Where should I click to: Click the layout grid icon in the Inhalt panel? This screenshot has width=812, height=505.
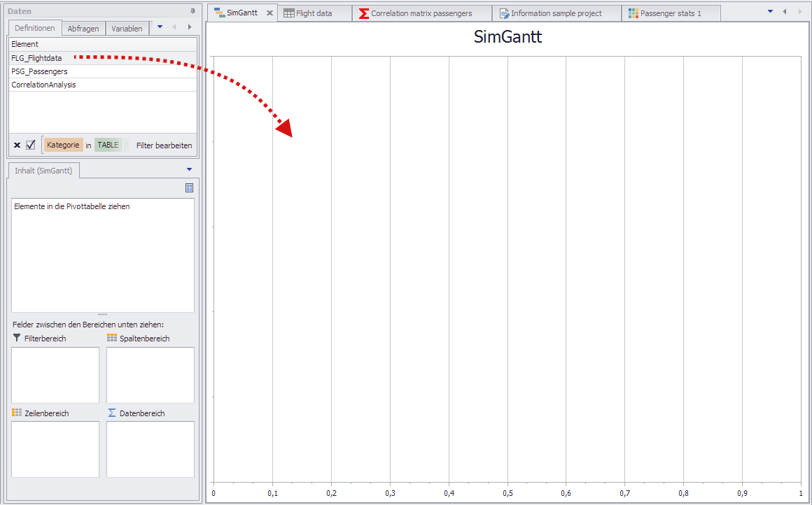pyautogui.click(x=188, y=187)
